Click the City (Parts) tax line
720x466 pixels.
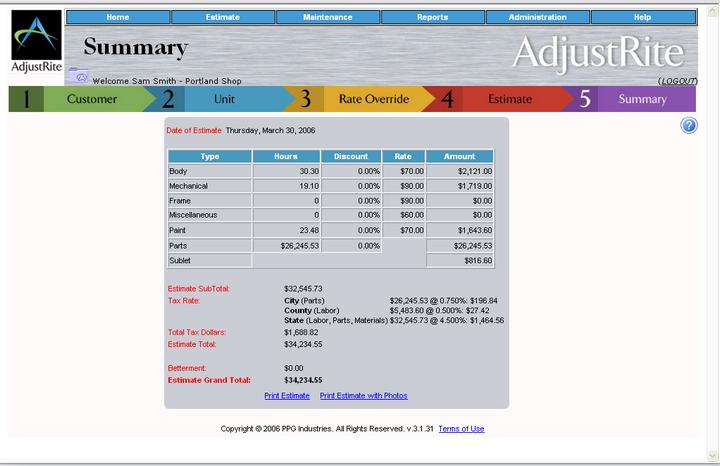(x=391, y=301)
